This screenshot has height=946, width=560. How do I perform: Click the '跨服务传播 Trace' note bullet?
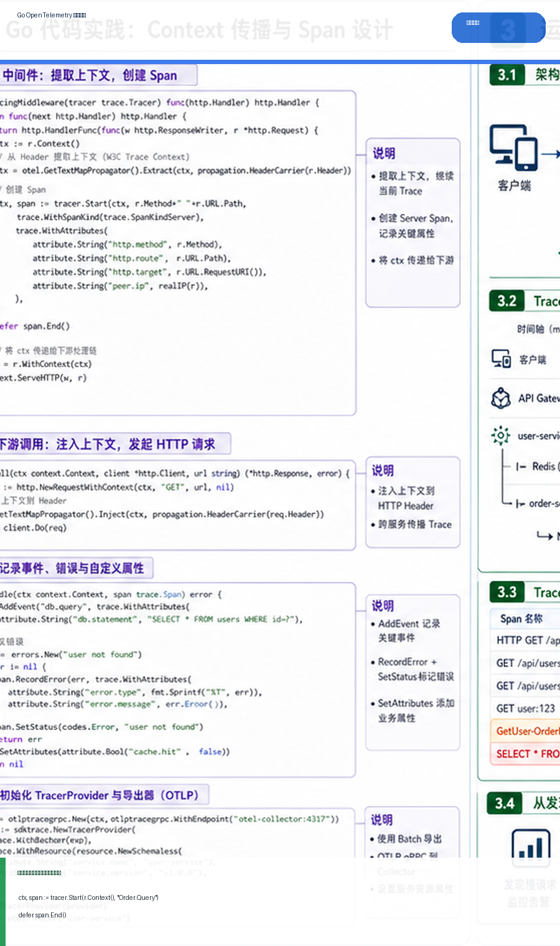coord(411,524)
